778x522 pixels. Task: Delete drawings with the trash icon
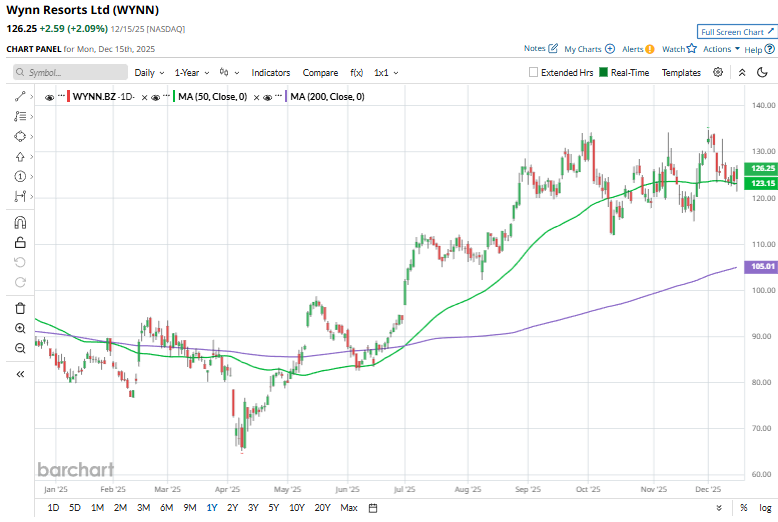[x=20, y=308]
